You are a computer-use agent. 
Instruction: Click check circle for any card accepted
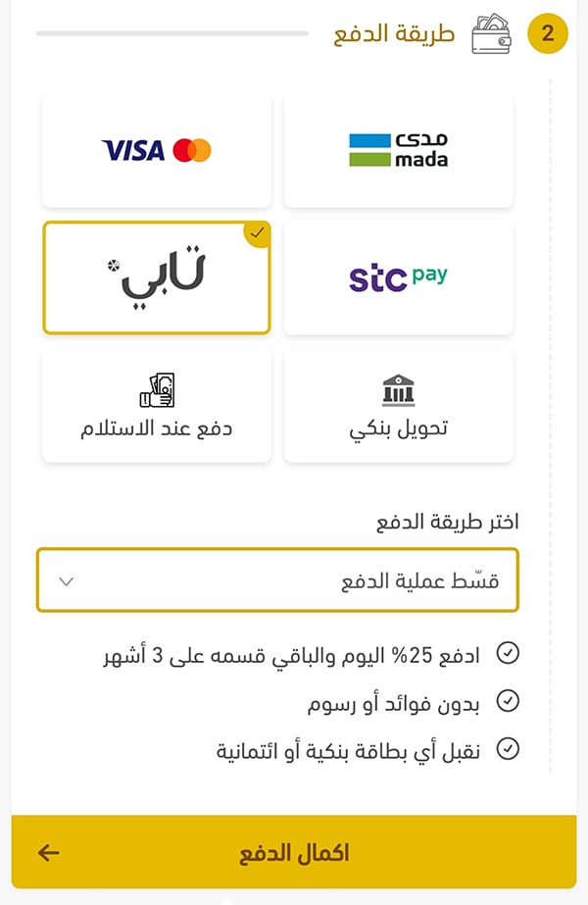(x=508, y=750)
